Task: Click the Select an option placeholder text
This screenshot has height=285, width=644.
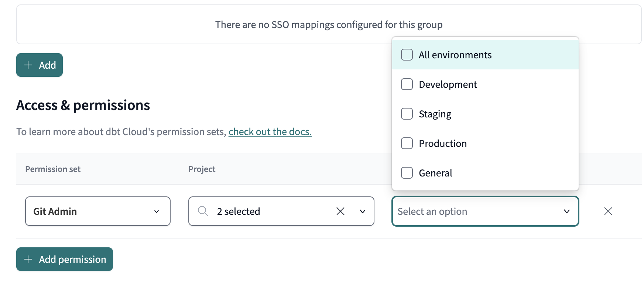Action: click(x=432, y=212)
